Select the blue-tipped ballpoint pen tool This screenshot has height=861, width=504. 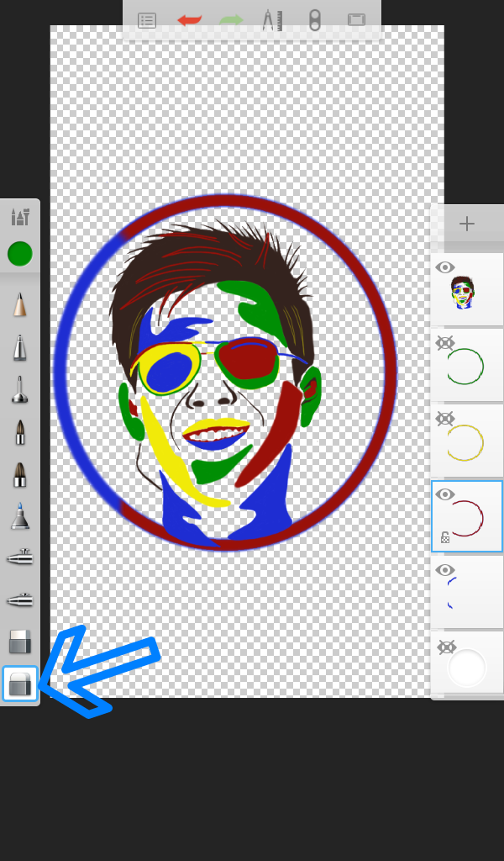(20, 515)
